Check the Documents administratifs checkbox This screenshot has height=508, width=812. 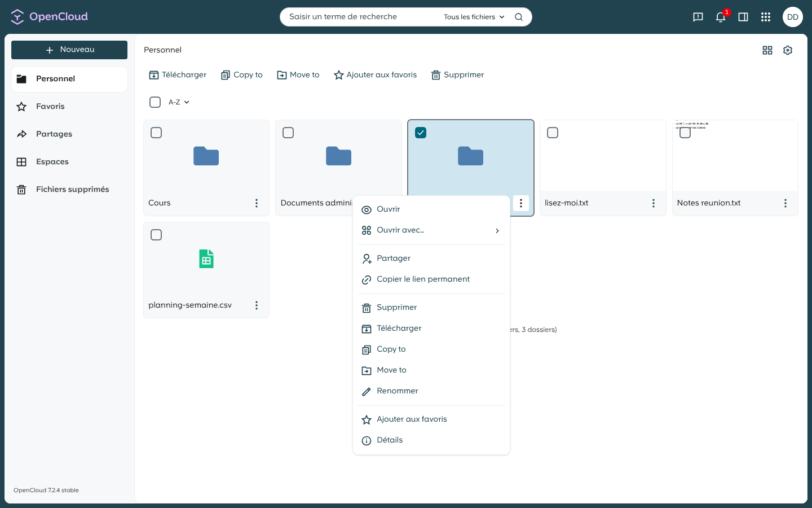tap(288, 133)
